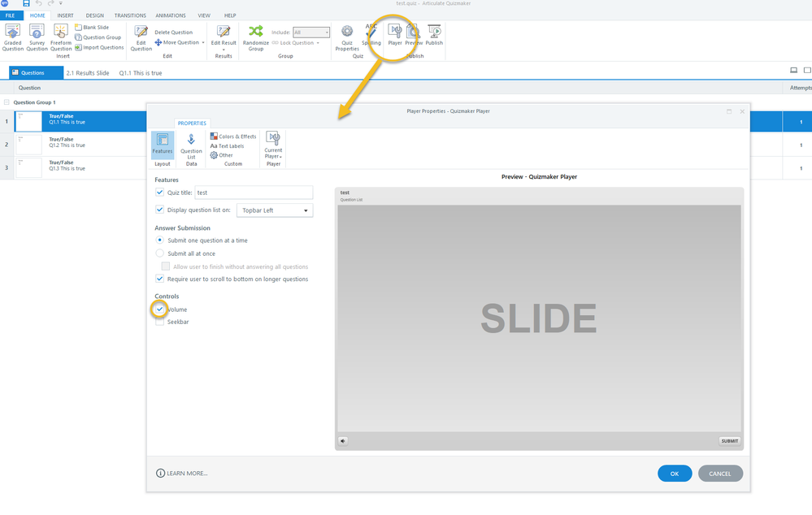Viewport: 812px width, 515px height.
Task: Click Question List link in preview
Action: click(x=351, y=200)
